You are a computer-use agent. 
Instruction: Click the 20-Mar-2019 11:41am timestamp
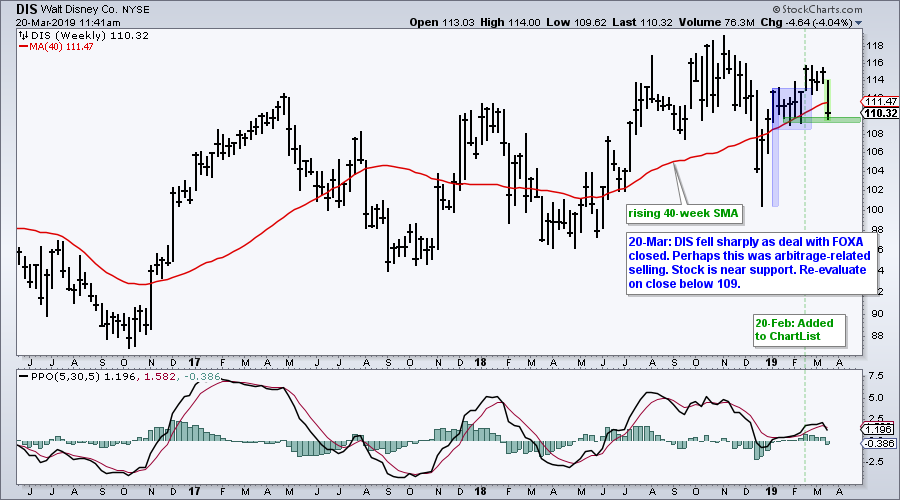[x=68, y=23]
